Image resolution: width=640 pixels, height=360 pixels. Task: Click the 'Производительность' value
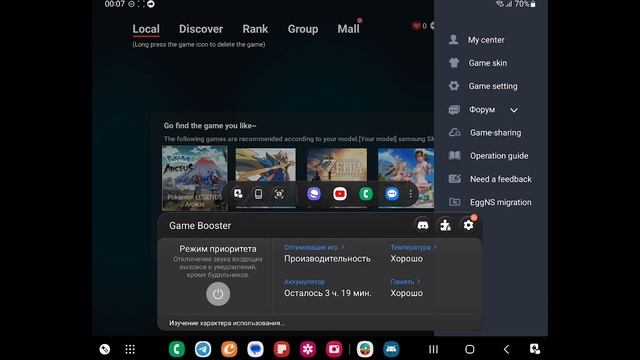(327, 258)
